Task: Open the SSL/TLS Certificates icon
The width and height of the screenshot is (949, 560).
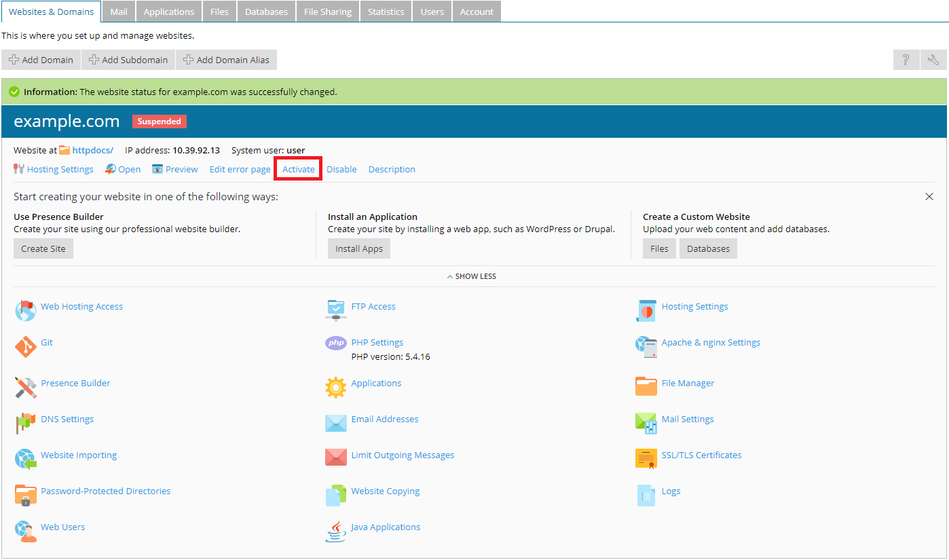Action: pyautogui.click(x=646, y=459)
